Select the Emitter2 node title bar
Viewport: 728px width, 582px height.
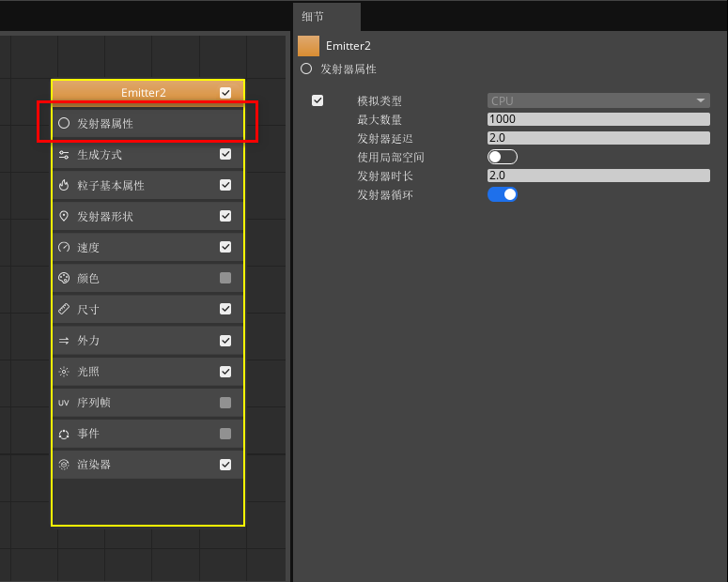click(x=148, y=92)
